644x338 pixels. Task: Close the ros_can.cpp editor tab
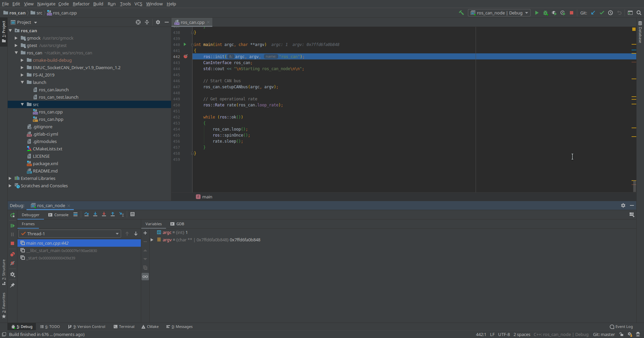[208, 22]
